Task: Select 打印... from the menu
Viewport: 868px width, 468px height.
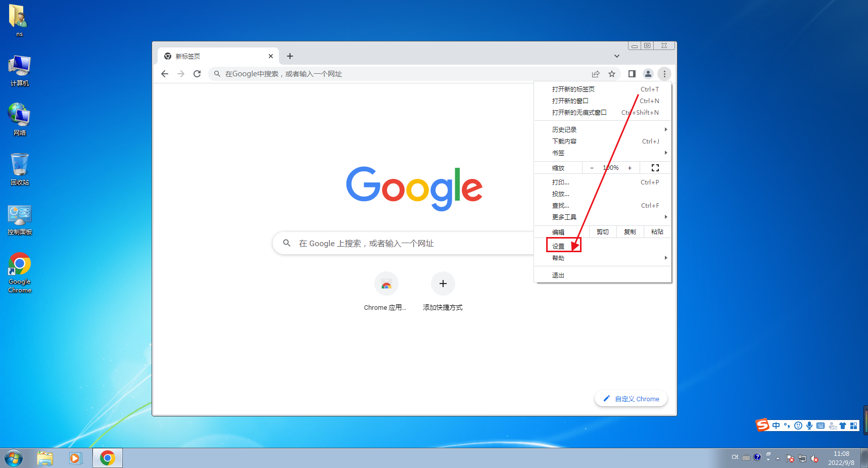Action: (x=603, y=182)
